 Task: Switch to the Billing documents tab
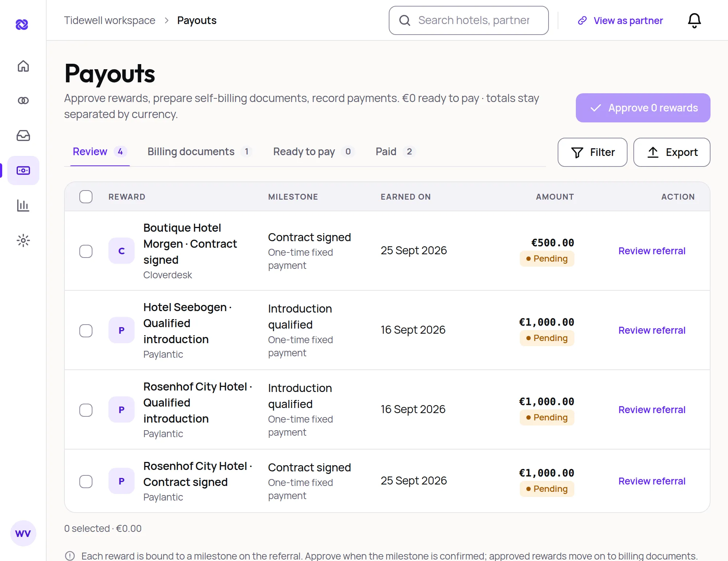[200, 152]
